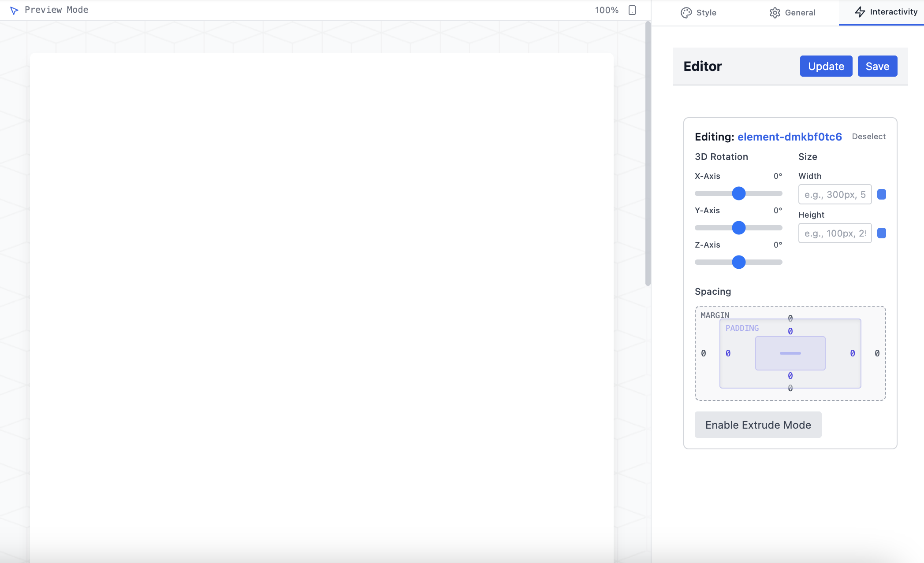Click the 100% zoom level indicator
Viewport: 924px width, 563px height.
click(607, 10)
